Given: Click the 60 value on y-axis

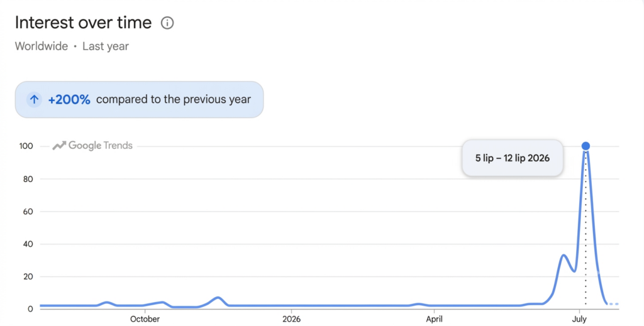Looking at the screenshot, I should click(28, 212).
